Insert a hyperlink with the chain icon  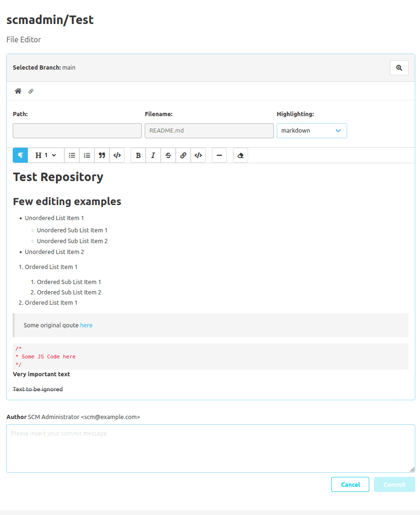coord(183,155)
